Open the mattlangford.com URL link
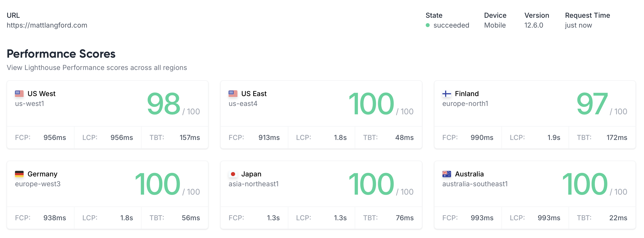Viewport: 644px width, 238px height. point(47,25)
